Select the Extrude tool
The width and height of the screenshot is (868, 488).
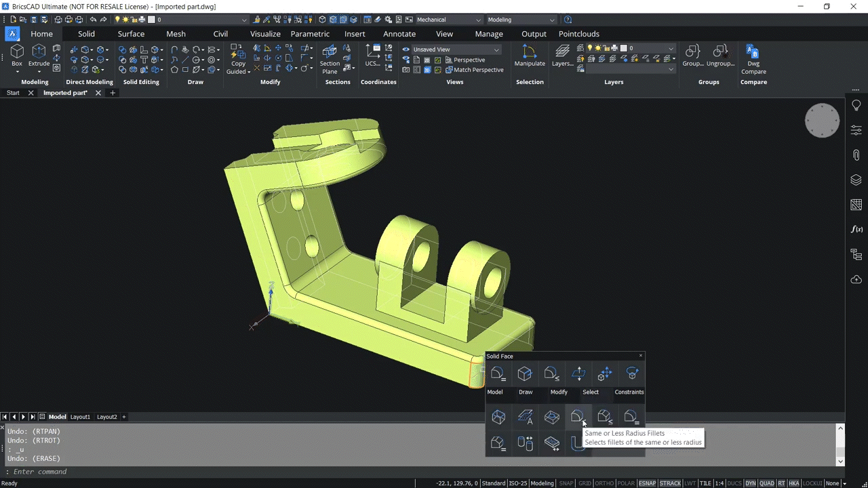coord(39,54)
